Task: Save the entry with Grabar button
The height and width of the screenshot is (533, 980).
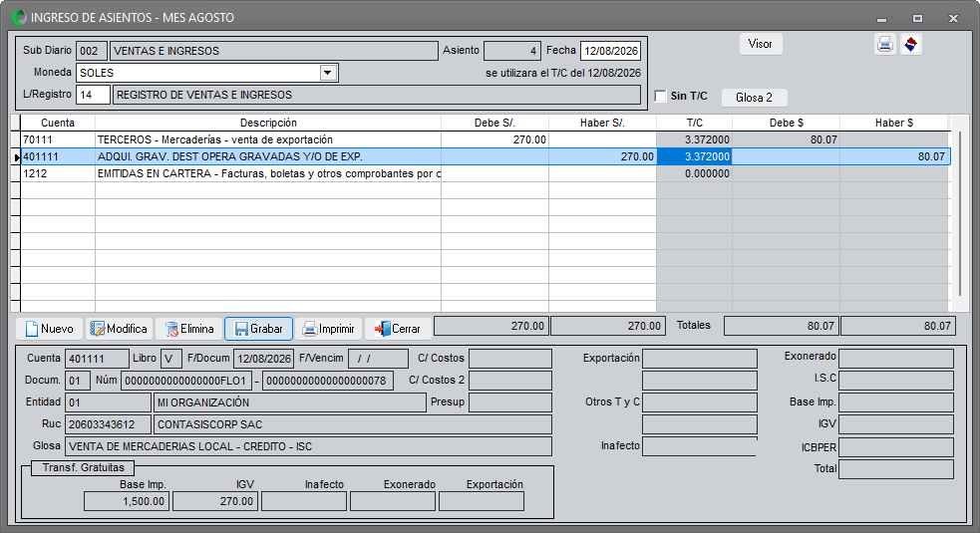Action: pos(259,329)
